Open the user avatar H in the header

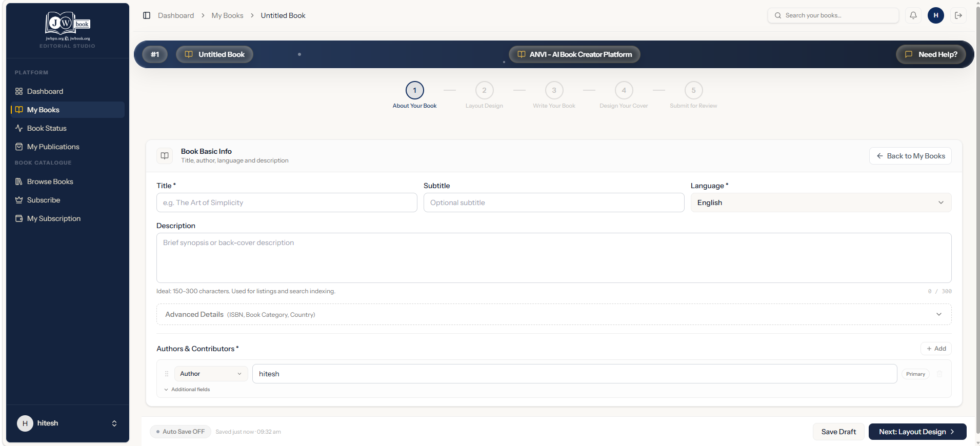point(936,15)
